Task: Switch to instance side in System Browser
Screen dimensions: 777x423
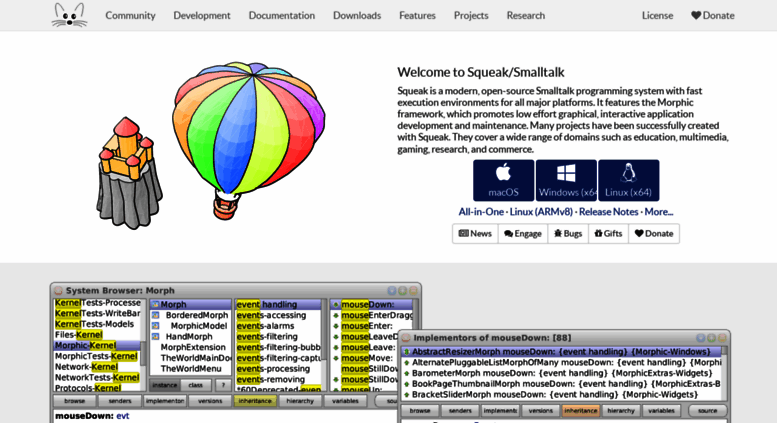Action: (165, 385)
